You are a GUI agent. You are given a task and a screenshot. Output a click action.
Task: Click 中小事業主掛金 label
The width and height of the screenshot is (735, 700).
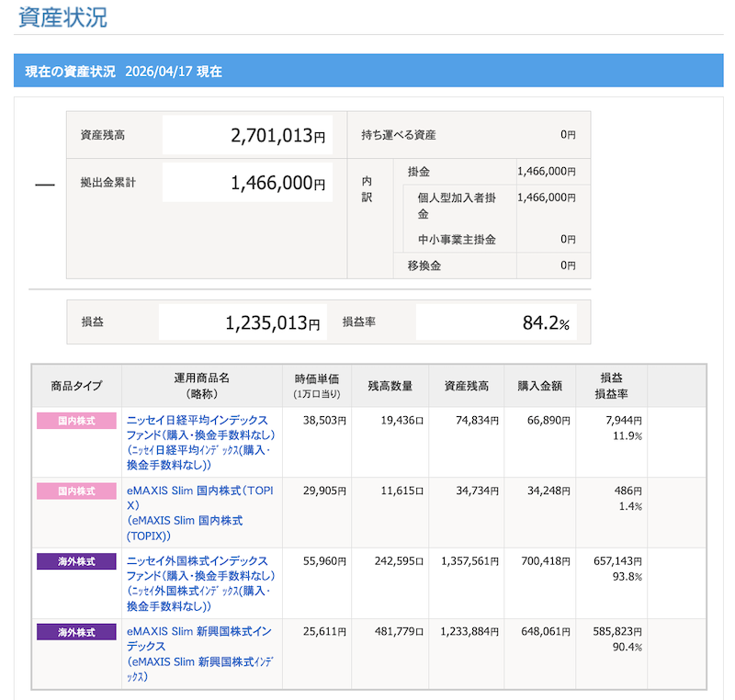457,240
